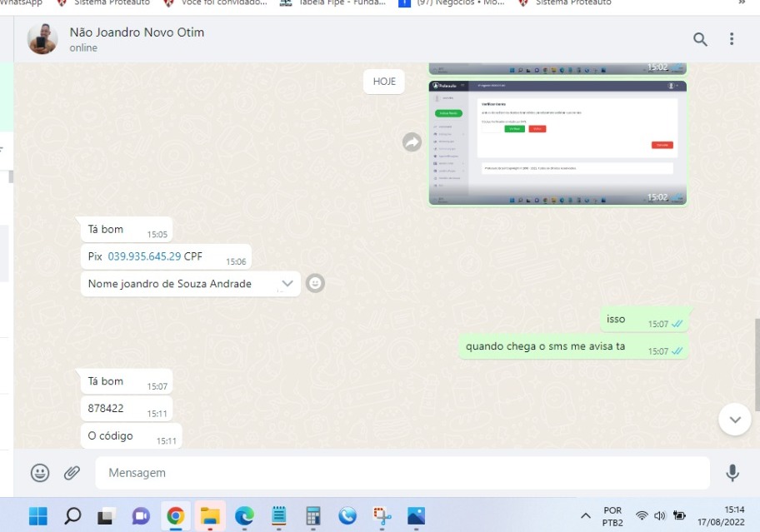Start voice recording with the microphone icon

[x=732, y=473]
